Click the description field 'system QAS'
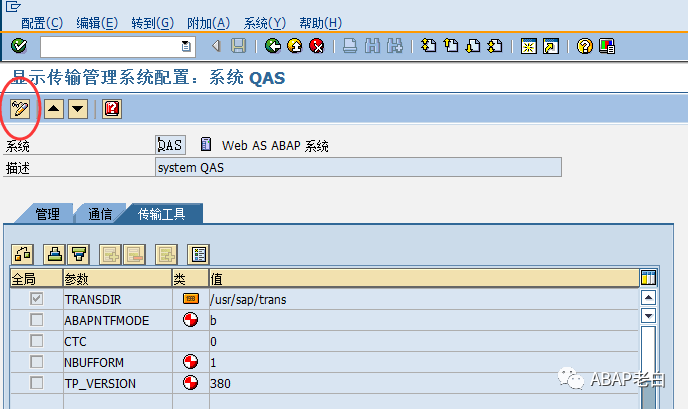 [358, 167]
